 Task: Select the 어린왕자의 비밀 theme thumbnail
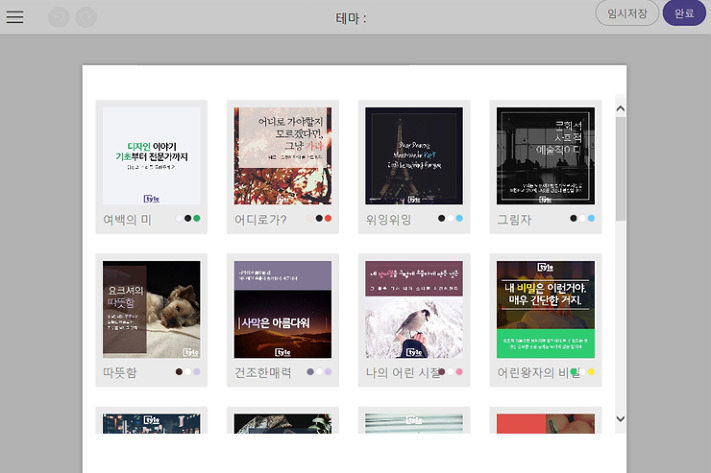[545, 309]
